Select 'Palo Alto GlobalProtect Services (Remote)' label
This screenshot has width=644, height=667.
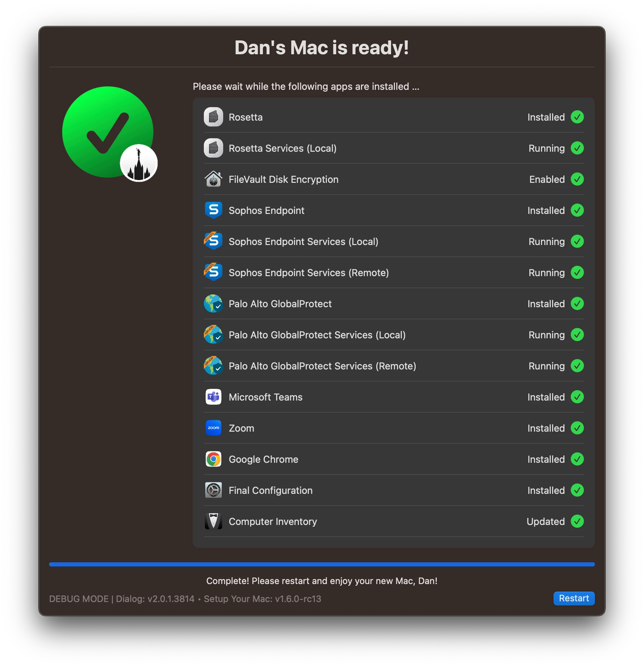322,366
